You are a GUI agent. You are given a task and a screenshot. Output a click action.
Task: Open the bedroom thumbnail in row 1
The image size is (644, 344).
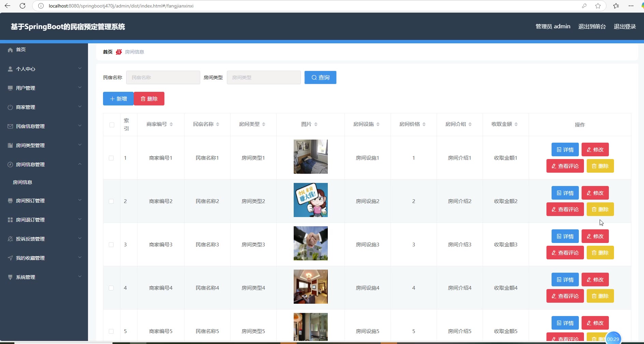tap(311, 157)
